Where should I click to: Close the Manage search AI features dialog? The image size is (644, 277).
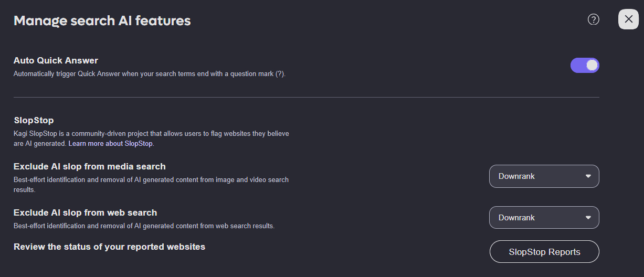point(628,19)
